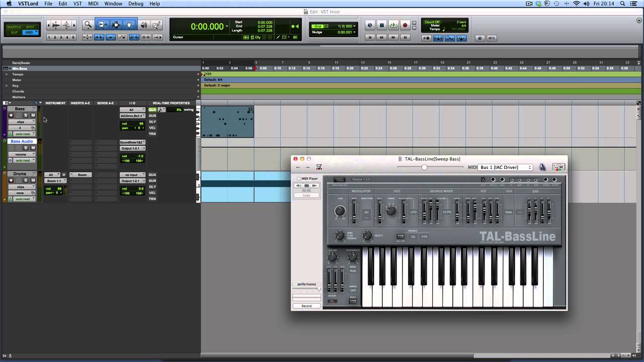Click the Fast Forward transport button
The image size is (644, 362).
pos(393,37)
